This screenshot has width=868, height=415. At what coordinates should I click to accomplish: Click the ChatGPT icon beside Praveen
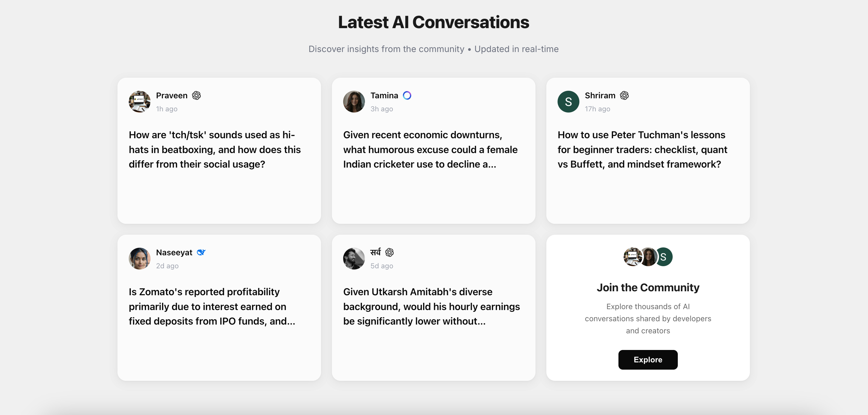[197, 96]
